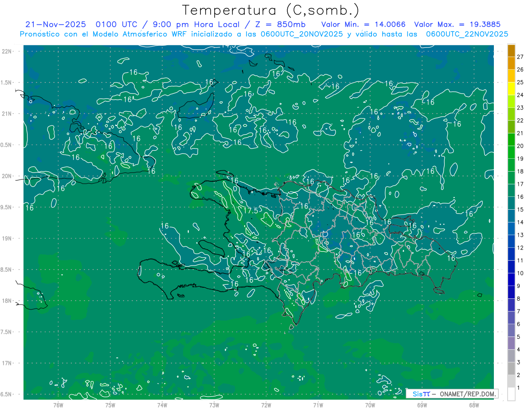Click the '17.5' contour label over Haiti

point(250,211)
